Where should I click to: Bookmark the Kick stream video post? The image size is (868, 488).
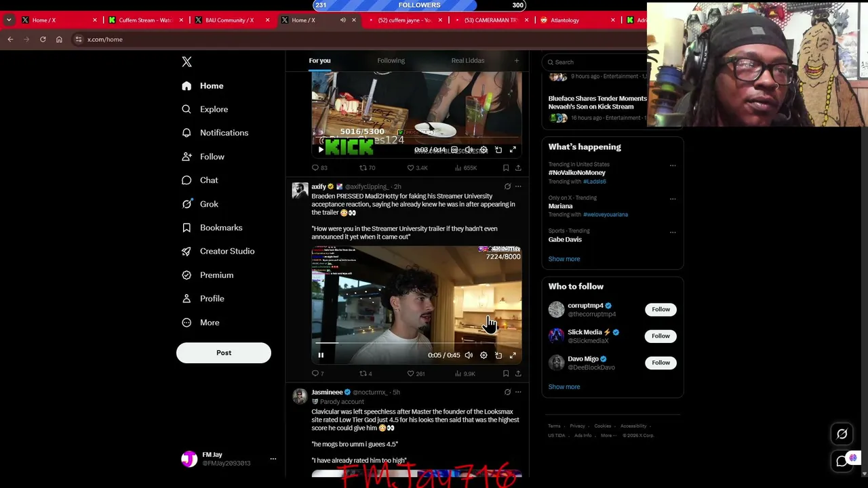(506, 168)
